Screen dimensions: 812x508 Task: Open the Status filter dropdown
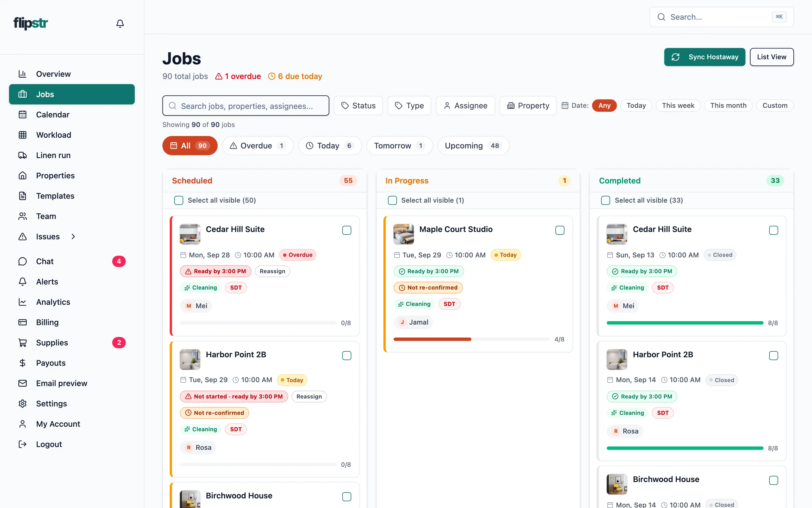pyautogui.click(x=358, y=106)
